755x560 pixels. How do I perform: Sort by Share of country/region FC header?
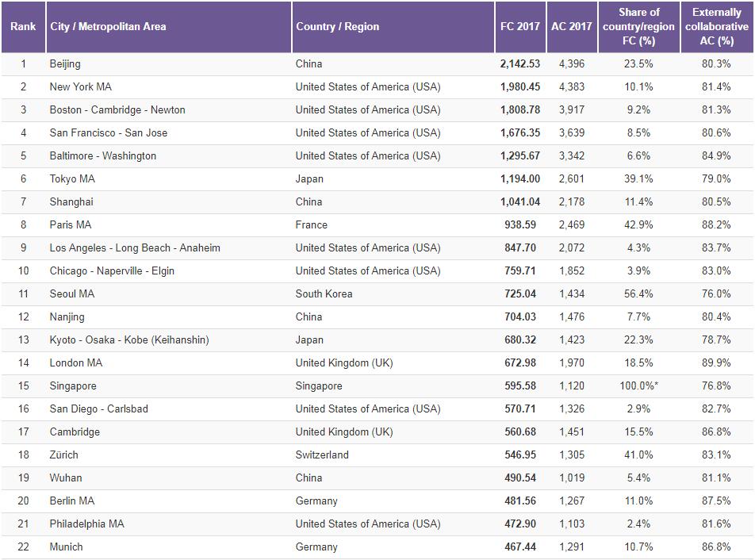[x=638, y=26]
